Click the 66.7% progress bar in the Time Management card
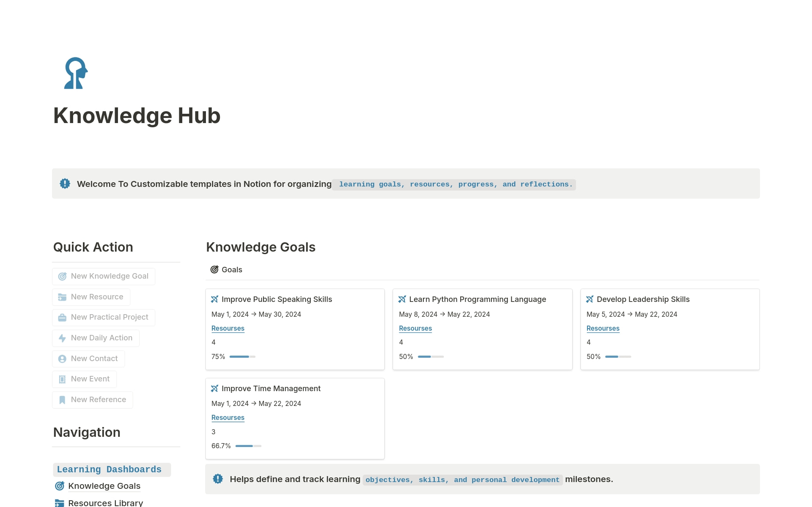The height and width of the screenshot is (507, 812). (248, 446)
